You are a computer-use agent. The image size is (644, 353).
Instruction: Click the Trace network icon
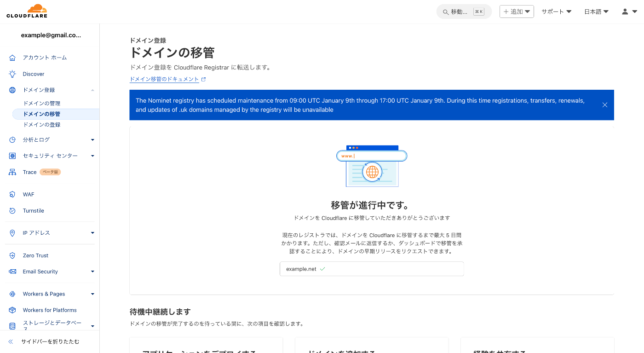[x=12, y=172]
